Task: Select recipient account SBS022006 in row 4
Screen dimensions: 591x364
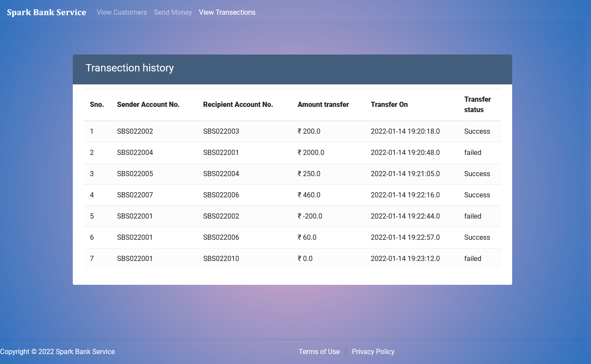Action: pyautogui.click(x=221, y=195)
